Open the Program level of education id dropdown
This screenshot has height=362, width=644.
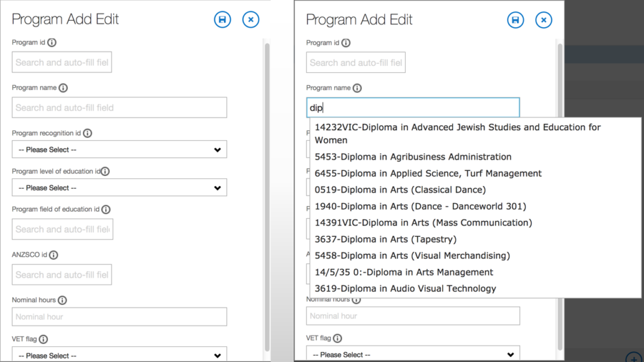119,187
